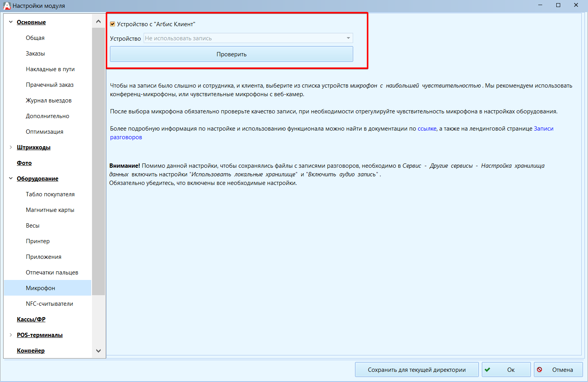
Task: Click the red cancel icon on Отмена
Action: click(539, 369)
